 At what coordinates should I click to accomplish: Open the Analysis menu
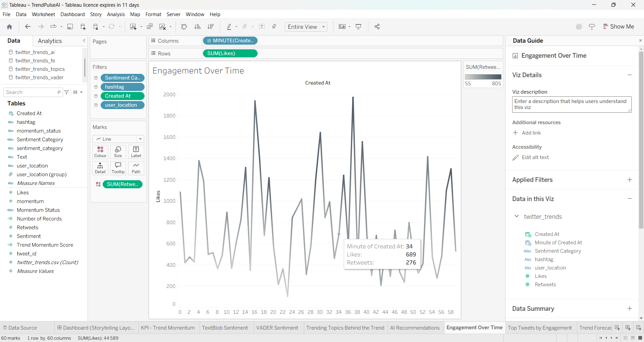(x=116, y=14)
